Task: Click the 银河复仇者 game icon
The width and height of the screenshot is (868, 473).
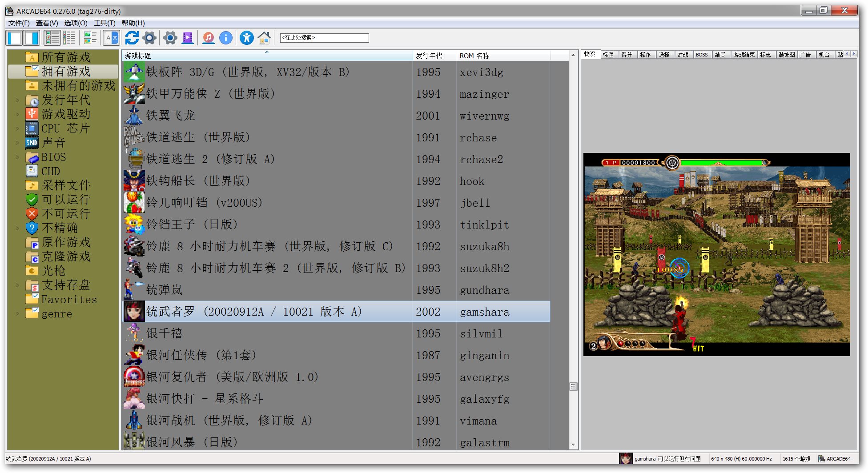Action: (134, 377)
